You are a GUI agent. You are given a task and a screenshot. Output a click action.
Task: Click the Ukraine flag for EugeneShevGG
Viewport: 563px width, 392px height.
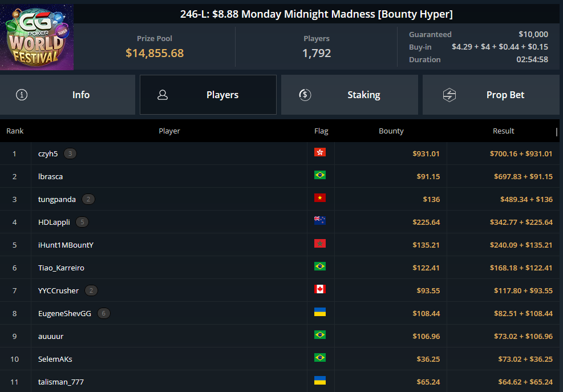point(320,312)
